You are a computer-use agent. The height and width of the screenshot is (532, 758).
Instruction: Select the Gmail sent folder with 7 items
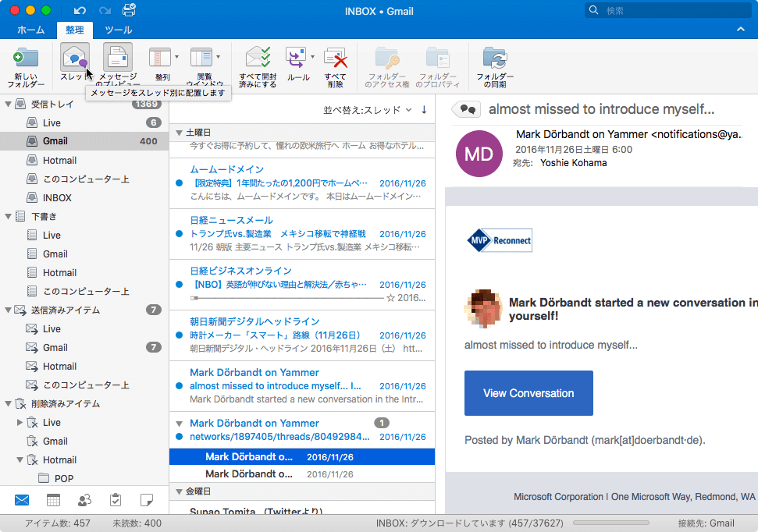(84, 347)
